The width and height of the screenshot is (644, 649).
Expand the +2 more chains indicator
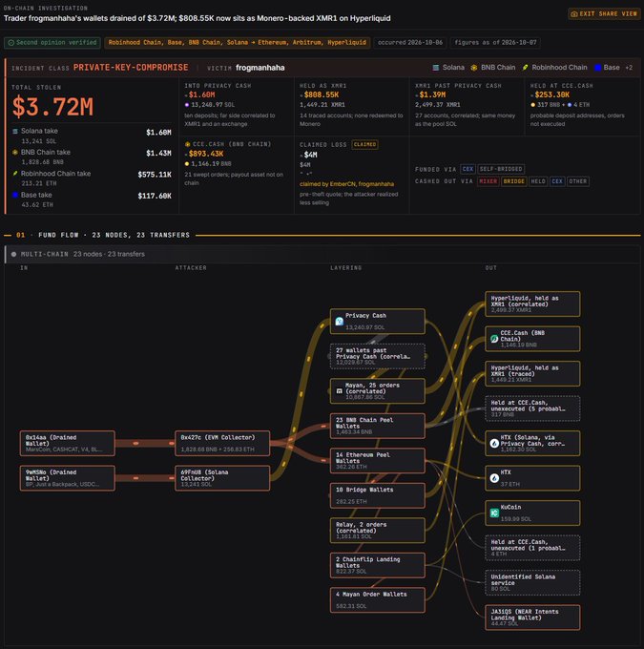point(629,68)
